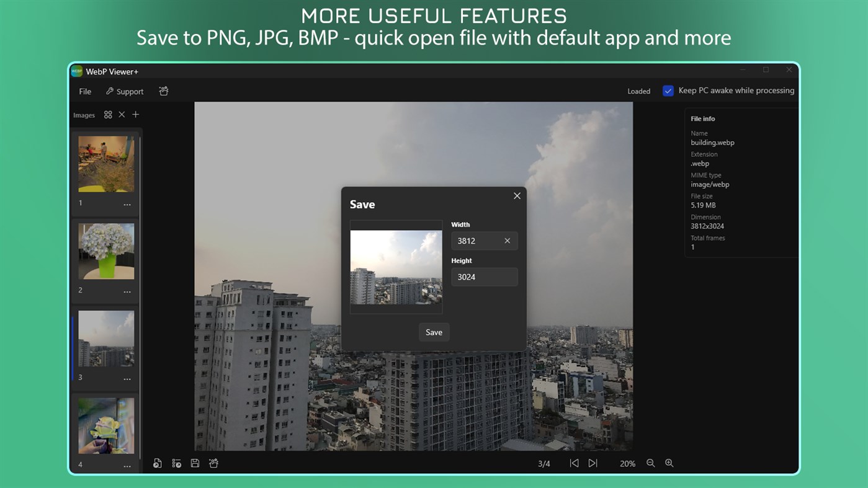Zoom out on the building image
Image resolution: width=868 pixels, height=488 pixels.
tap(651, 463)
